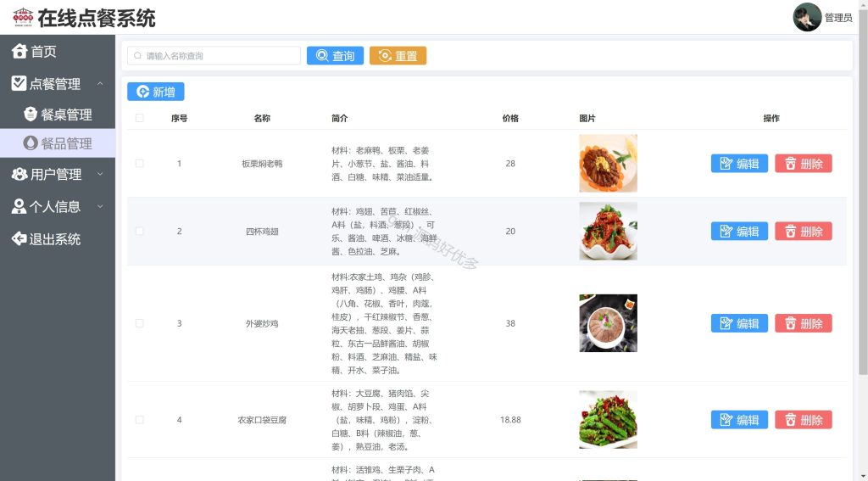This screenshot has width=868, height=481.
Task: Check the row for 四杯鸡翅
Action: tap(140, 231)
